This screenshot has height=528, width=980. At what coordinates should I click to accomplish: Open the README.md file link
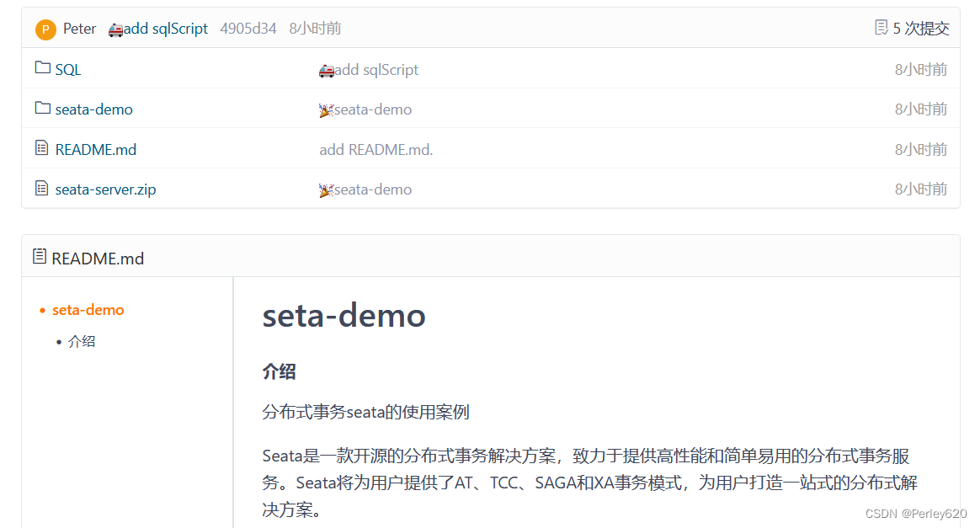pos(94,149)
